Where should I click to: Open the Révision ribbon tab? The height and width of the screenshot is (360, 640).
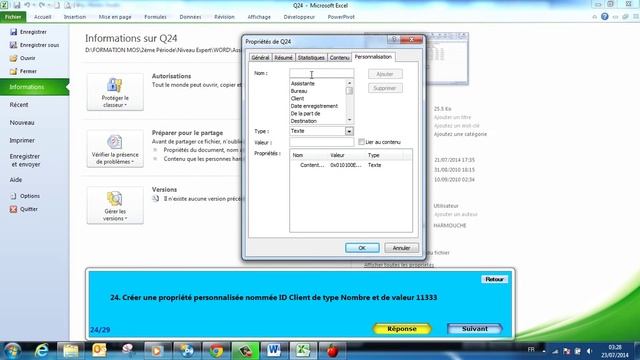(x=224, y=17)
